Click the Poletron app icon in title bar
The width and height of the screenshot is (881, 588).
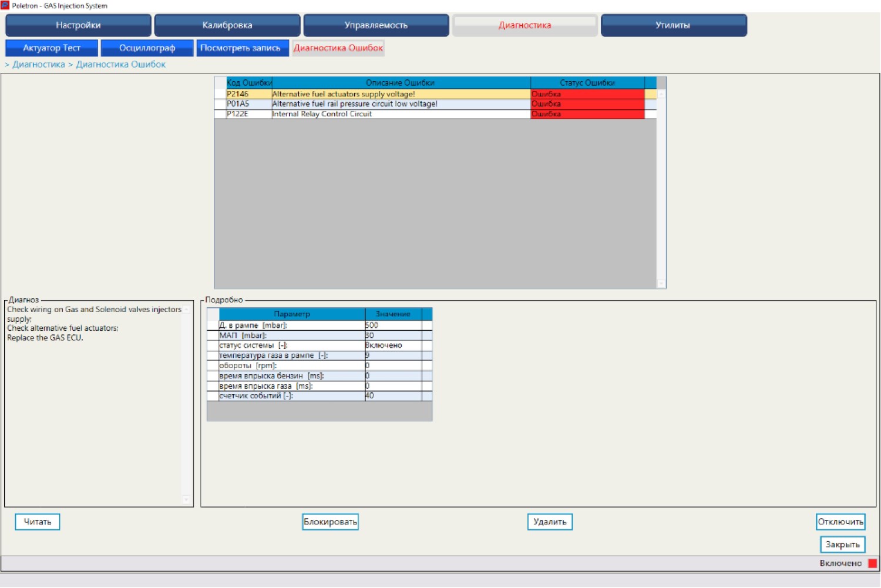[5, 5]
